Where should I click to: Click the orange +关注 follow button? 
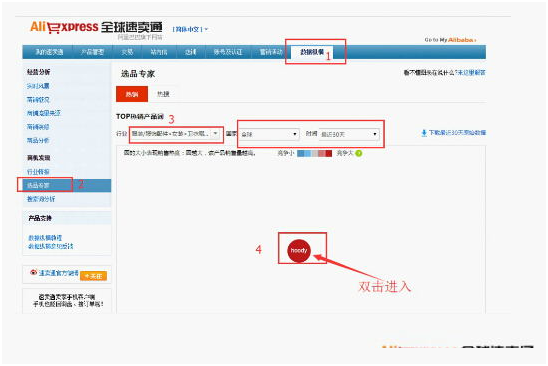(93, 276)
